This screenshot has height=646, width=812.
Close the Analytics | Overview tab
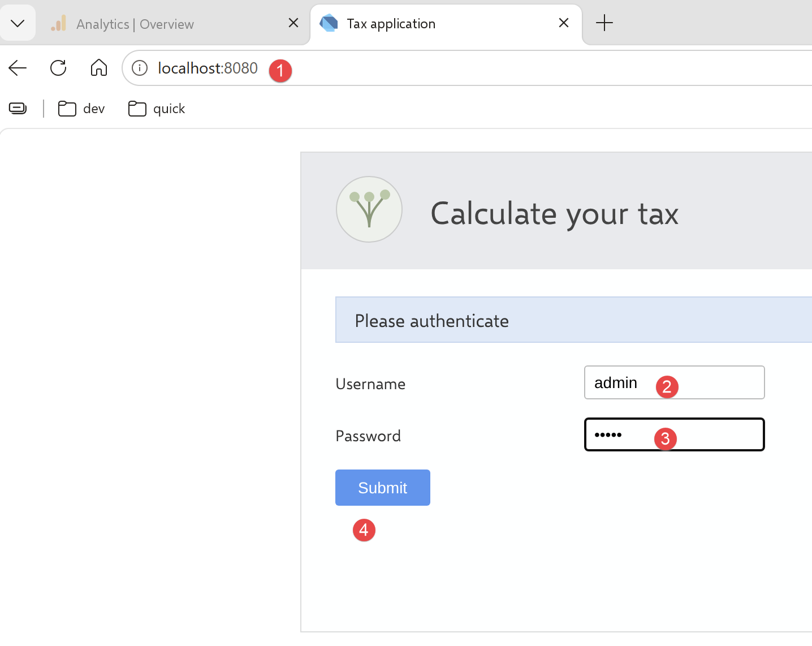(x=293, y=23)
